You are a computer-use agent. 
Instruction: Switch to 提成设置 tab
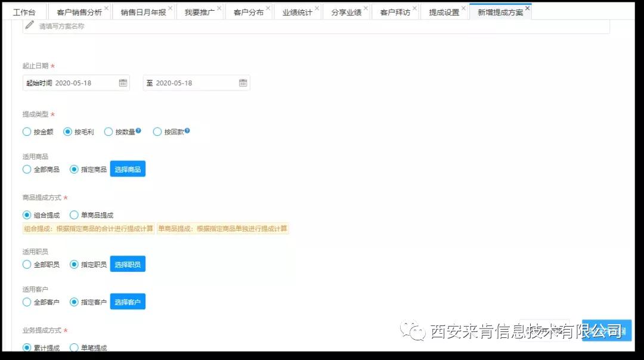click(x=444, y=13)
